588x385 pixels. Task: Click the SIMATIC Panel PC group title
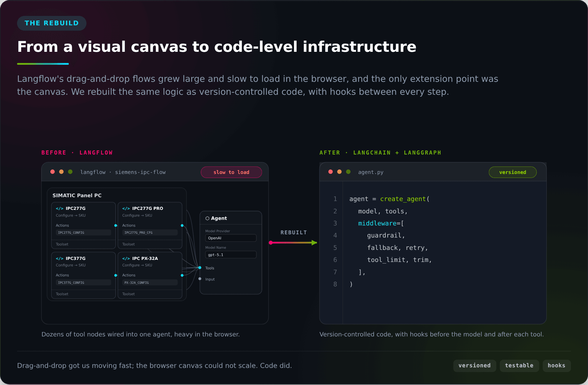77,195
